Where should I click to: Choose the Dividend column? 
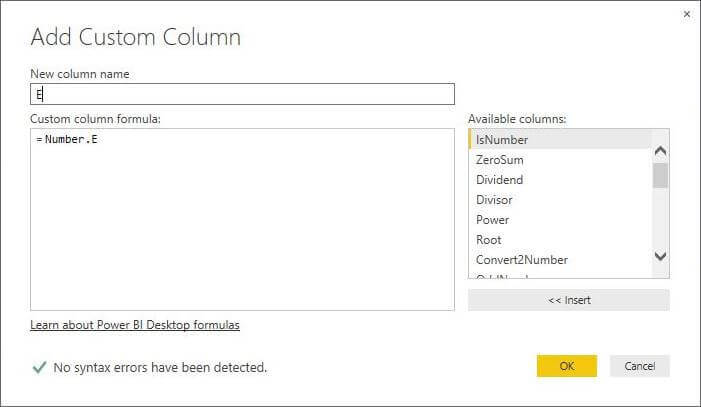500,180
